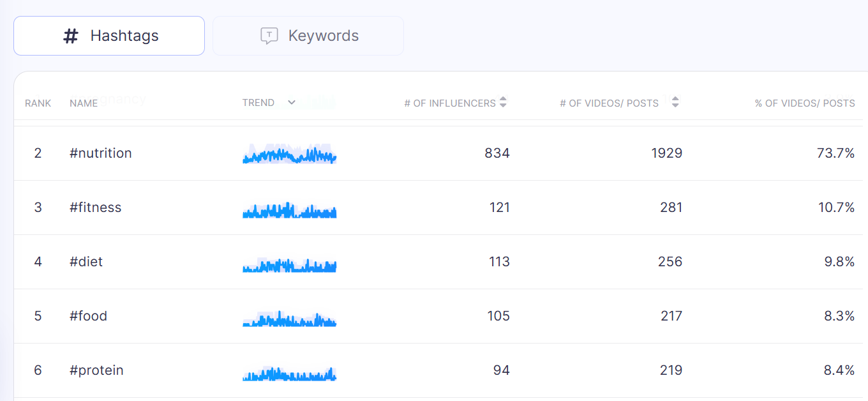This screenshot has height=401, width=868.
Task: Expand the TREND column dropdown chevron
Action: click(x=292, y=103)
